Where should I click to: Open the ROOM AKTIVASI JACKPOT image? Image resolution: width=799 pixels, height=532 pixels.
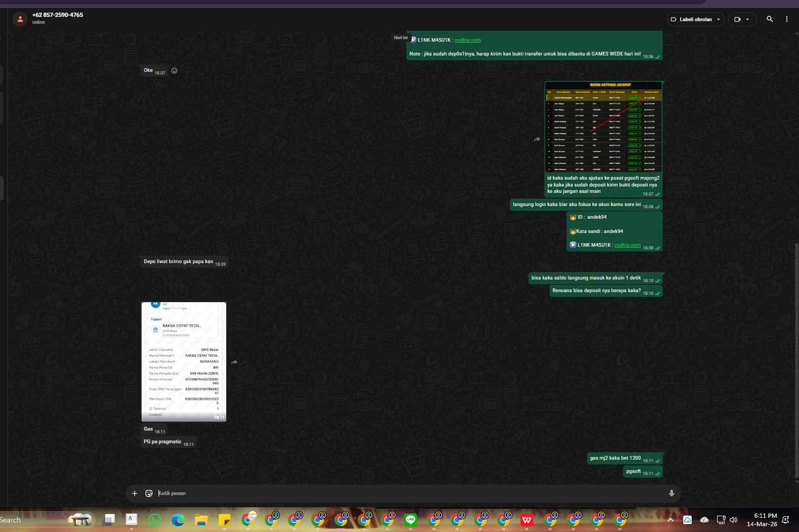point(603,127)
